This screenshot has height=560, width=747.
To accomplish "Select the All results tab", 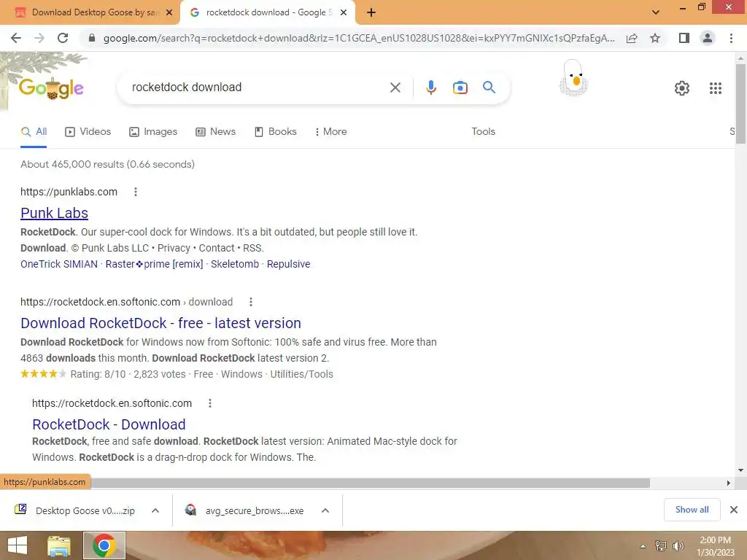I will (34, 131).
